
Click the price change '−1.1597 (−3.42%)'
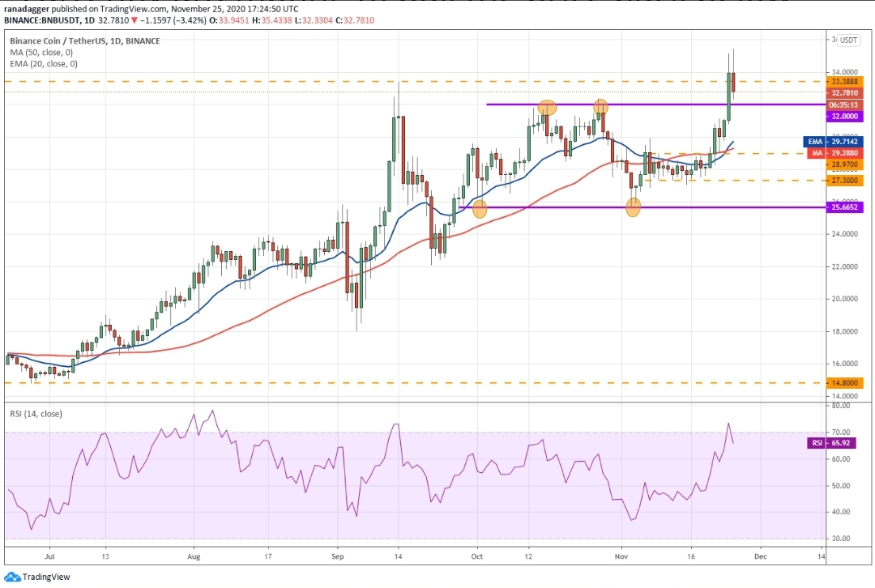[x=173, y=20]
